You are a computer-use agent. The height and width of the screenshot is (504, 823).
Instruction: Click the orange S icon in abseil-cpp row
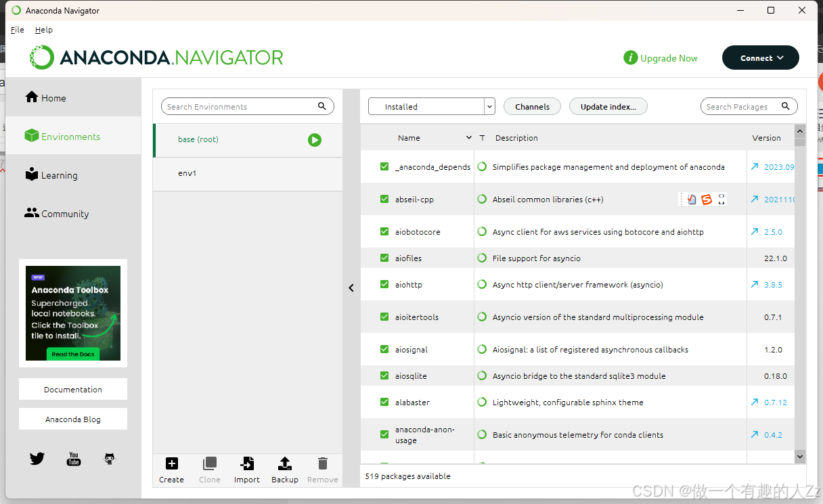(707, 200)
